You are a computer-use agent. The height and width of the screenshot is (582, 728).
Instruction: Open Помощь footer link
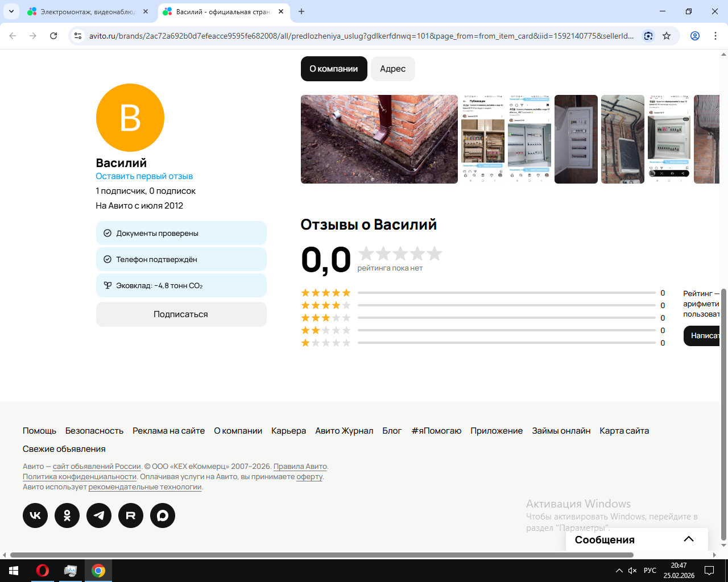pos(40,431)
